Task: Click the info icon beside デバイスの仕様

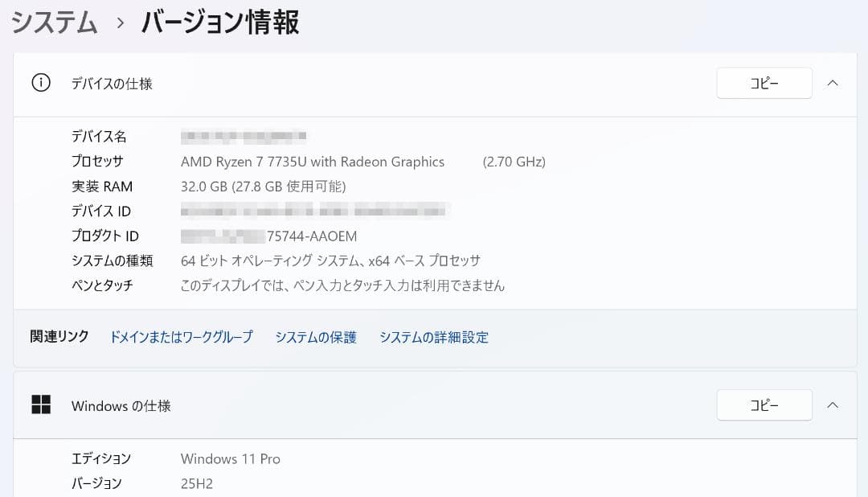Action: click(x=41, y=83)
